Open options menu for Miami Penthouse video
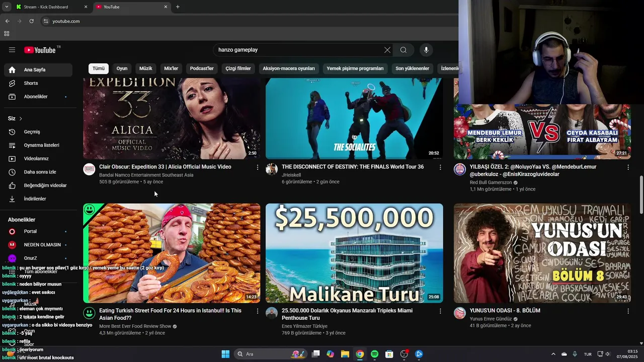 click(x=440, y=311)
